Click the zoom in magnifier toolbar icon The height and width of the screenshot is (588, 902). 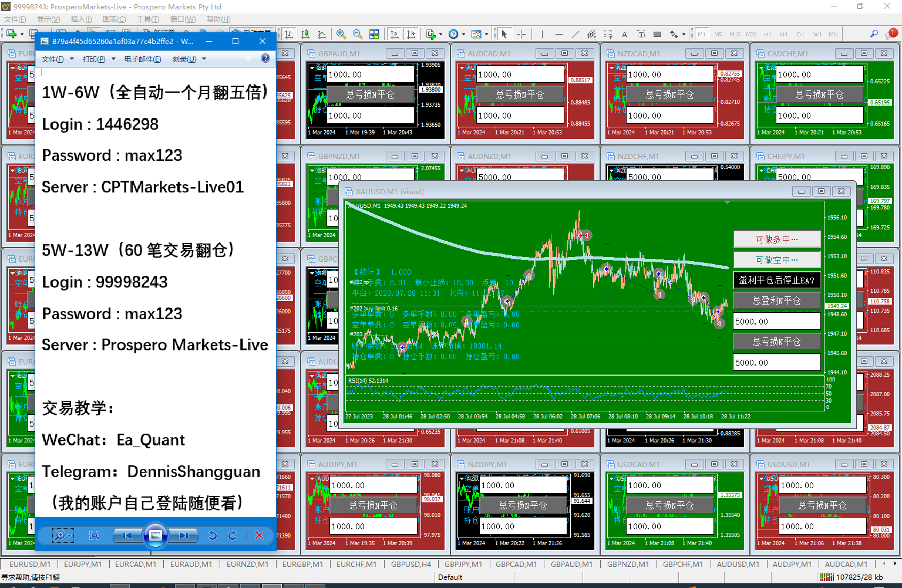pos(341,34)
